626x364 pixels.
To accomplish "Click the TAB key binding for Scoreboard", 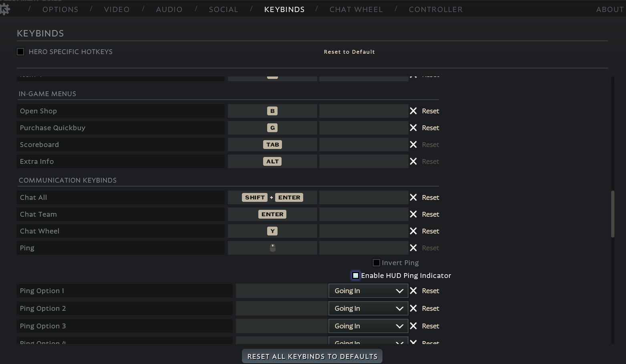I will coord(272,145).
